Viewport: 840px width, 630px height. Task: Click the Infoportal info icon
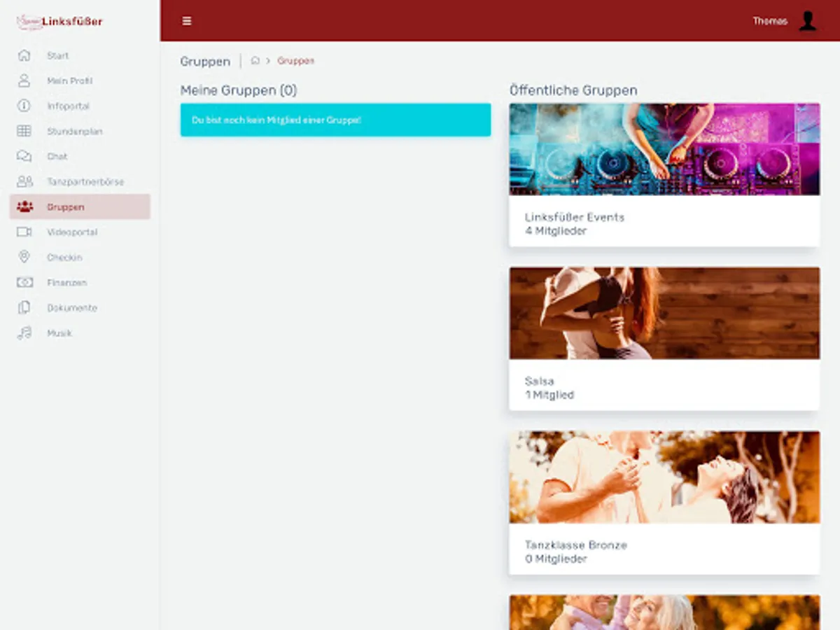tap(24, 106)
